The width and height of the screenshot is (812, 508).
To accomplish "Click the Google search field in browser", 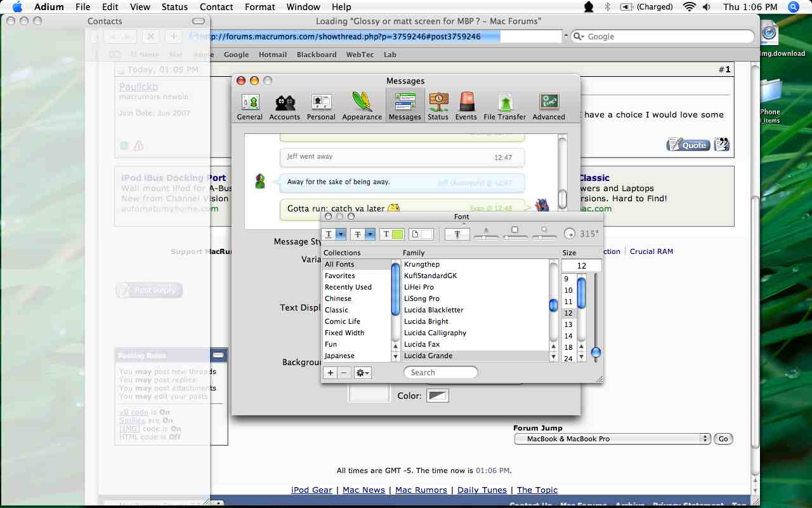I will pyautogui.click(x=662, y=36).
